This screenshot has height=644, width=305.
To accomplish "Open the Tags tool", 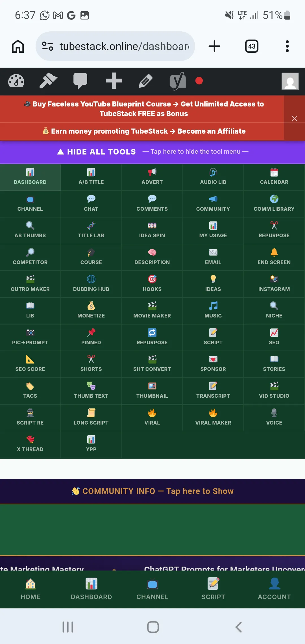I will click(30, 391).
